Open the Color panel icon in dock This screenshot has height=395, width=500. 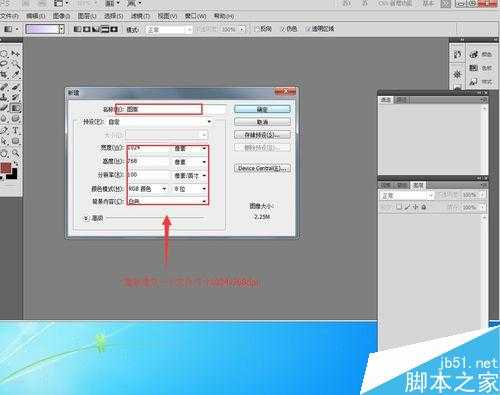pos(474,54)
